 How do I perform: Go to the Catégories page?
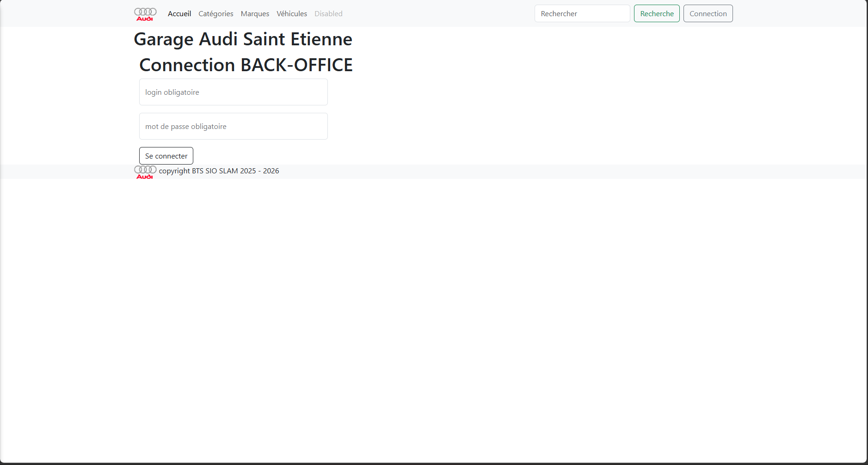(216, 14)
